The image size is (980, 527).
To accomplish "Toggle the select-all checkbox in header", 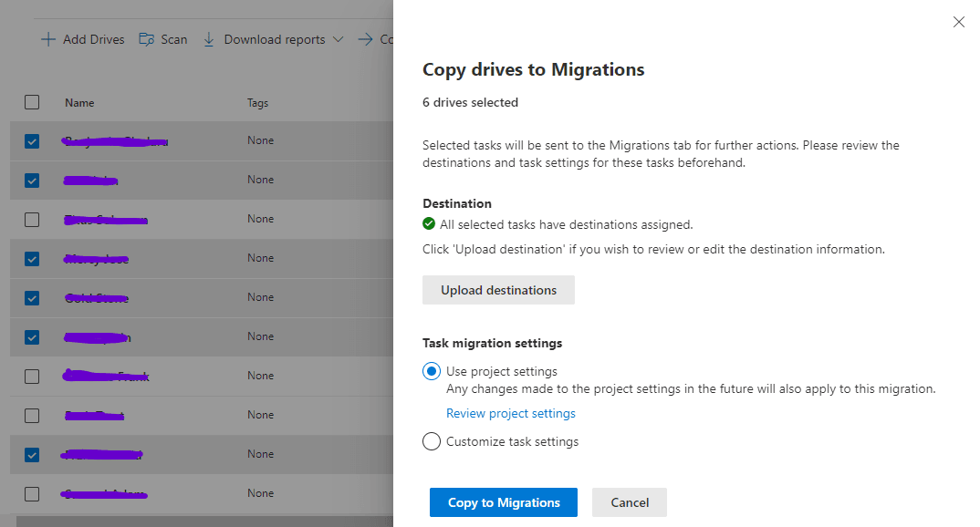I will tap(32, 102).
